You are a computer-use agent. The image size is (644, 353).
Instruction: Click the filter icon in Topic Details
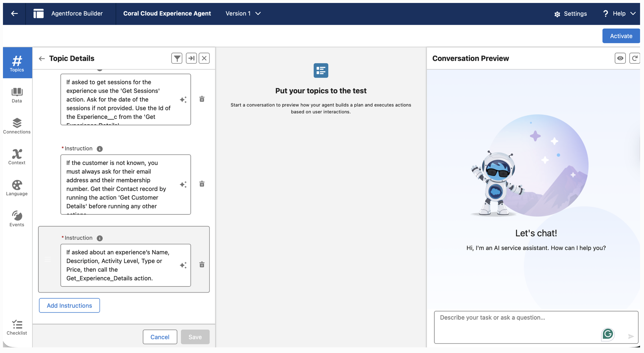point(177,58)
